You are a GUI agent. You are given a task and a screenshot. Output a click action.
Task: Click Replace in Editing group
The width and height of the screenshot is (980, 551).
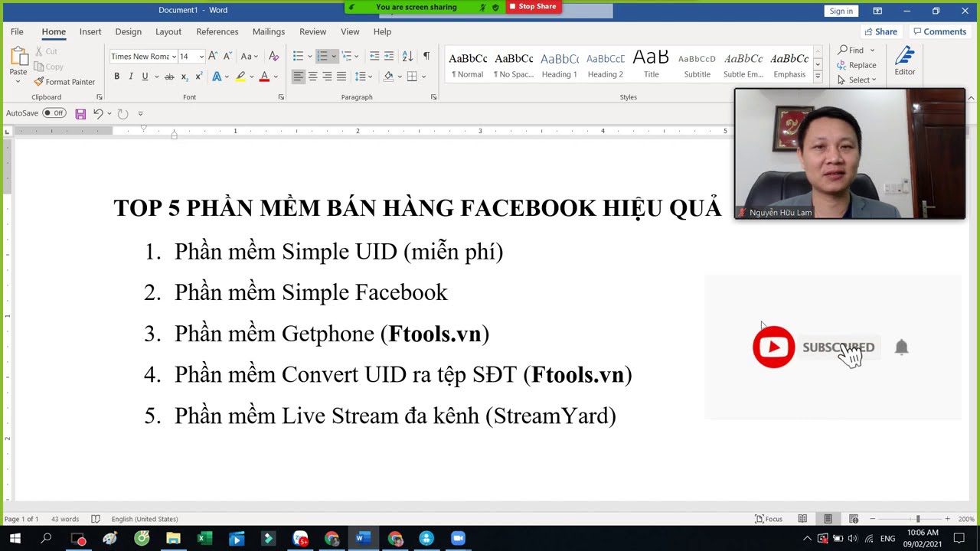[x=857, y=65]
